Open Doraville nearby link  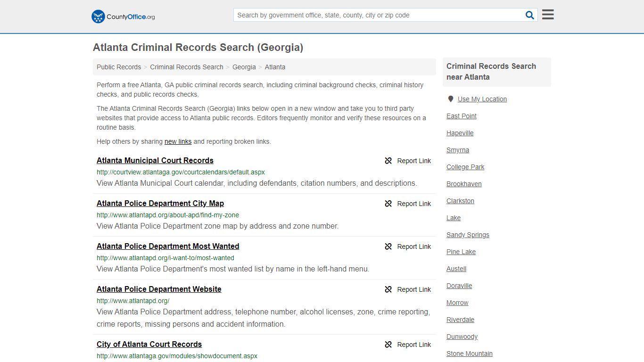click(459, 286)
